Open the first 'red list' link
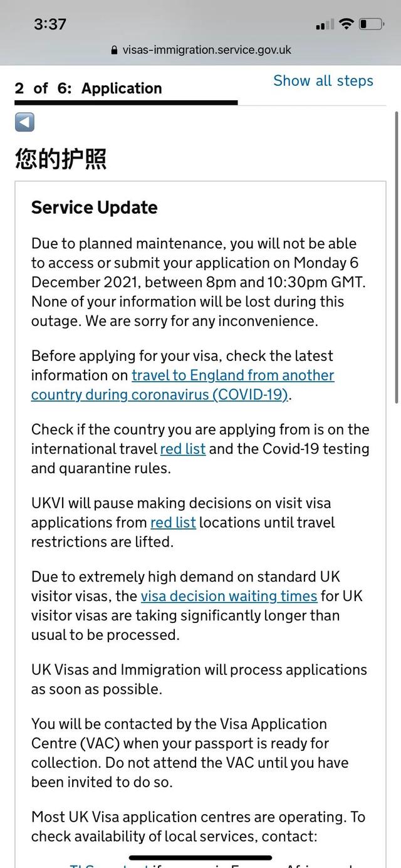Screen dimensions: 401x868 pyautogui.click(x=183, y=449)
